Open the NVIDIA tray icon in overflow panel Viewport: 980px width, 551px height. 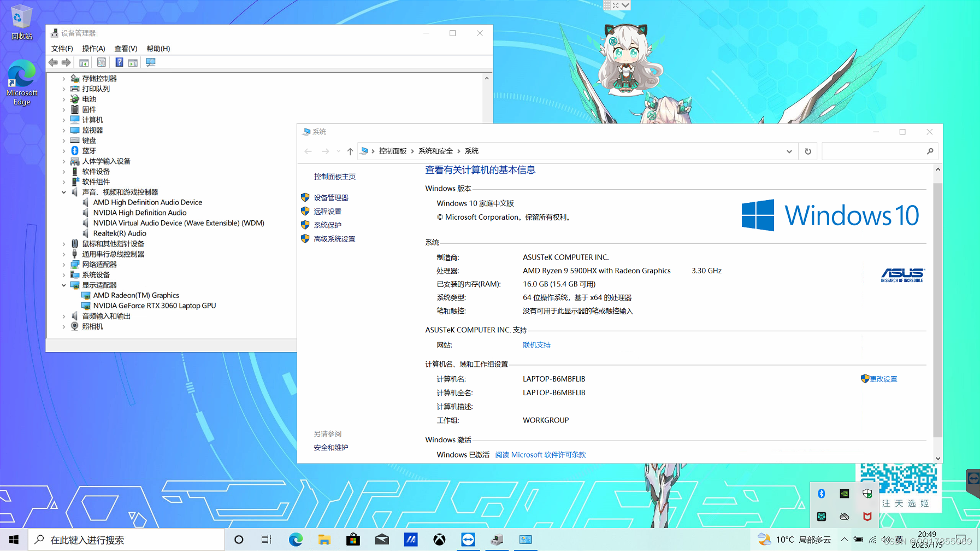tap(844, 494)
